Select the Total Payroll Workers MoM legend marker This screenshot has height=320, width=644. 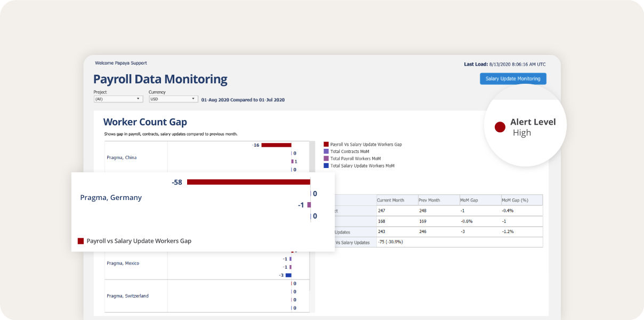[x=326, y=158]
